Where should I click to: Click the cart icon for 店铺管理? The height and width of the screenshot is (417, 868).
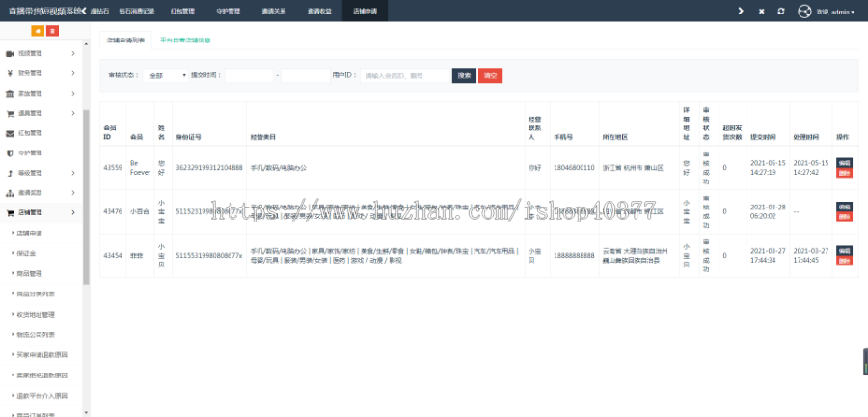[10, 212]
